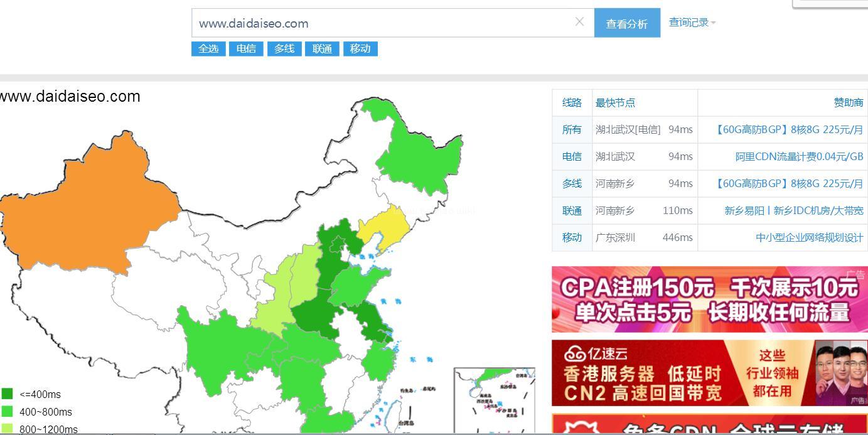Open 中小型企业网络规划设计 link
This screenshot has width=868, height=435.
click(x=809, y=237)
